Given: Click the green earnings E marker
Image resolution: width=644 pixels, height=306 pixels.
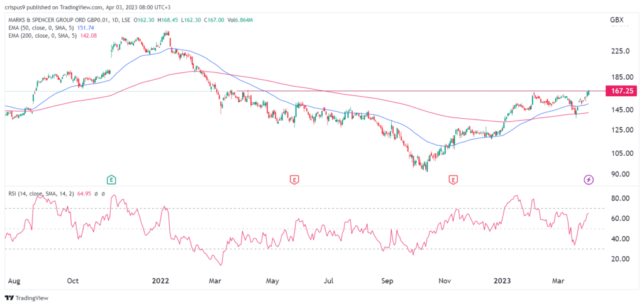Looking at the screenshot, I should pos(111,179).
